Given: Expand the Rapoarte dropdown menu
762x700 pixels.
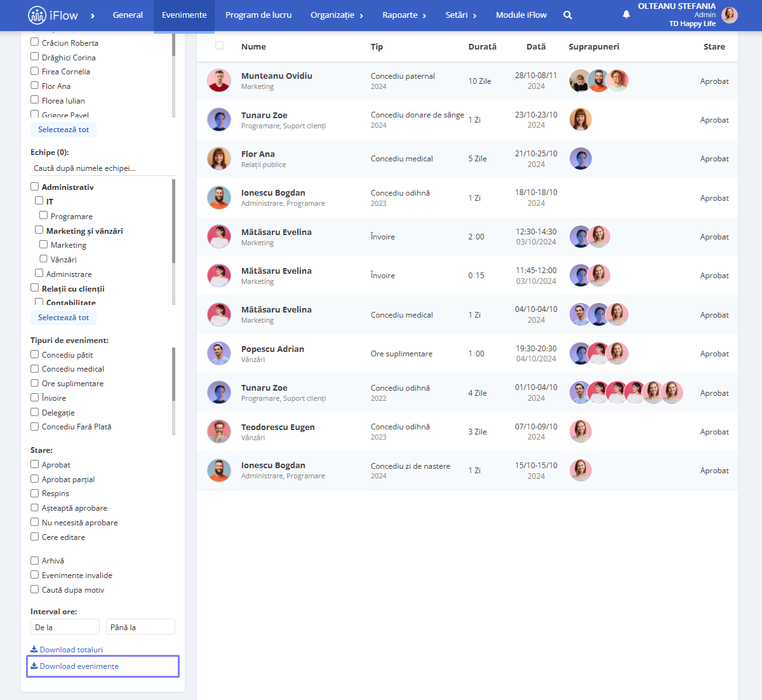Looking at the screenshot, I should [x=404, y=15].
